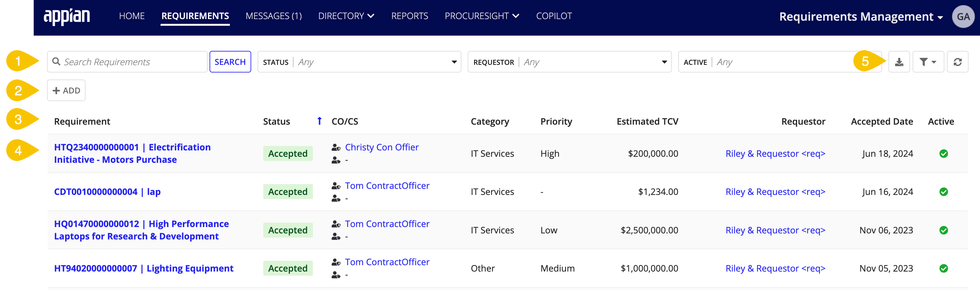The width and height of the screenshot is (980, 290).
Task: Click contracting officer icon in High Performance Laptops row
Action: tap(336, 224)
